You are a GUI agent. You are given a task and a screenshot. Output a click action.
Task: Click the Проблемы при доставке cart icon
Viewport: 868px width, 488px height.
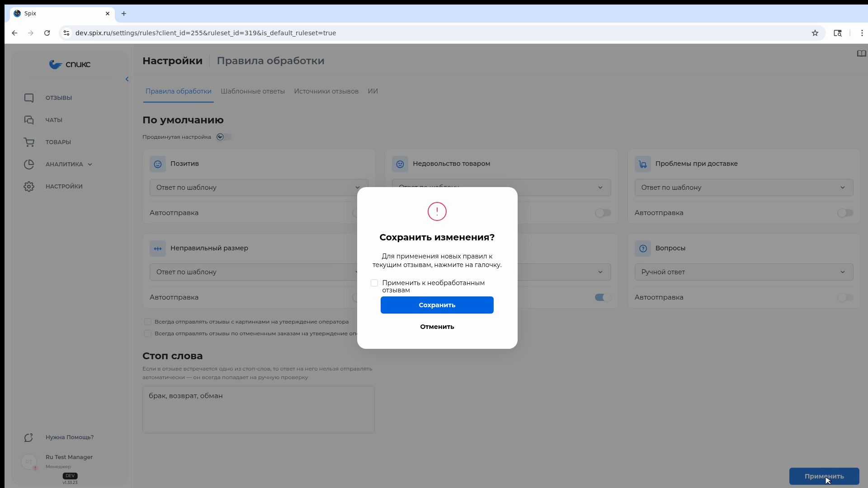tap(643, 164)
